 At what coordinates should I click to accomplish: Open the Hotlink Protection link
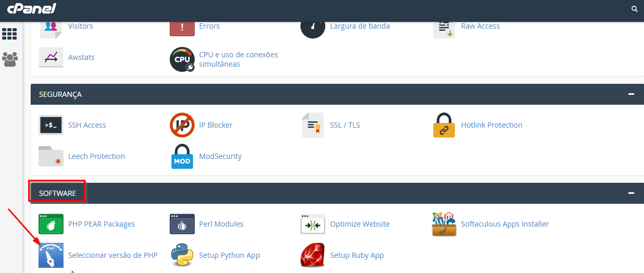[x=491, y=125]
